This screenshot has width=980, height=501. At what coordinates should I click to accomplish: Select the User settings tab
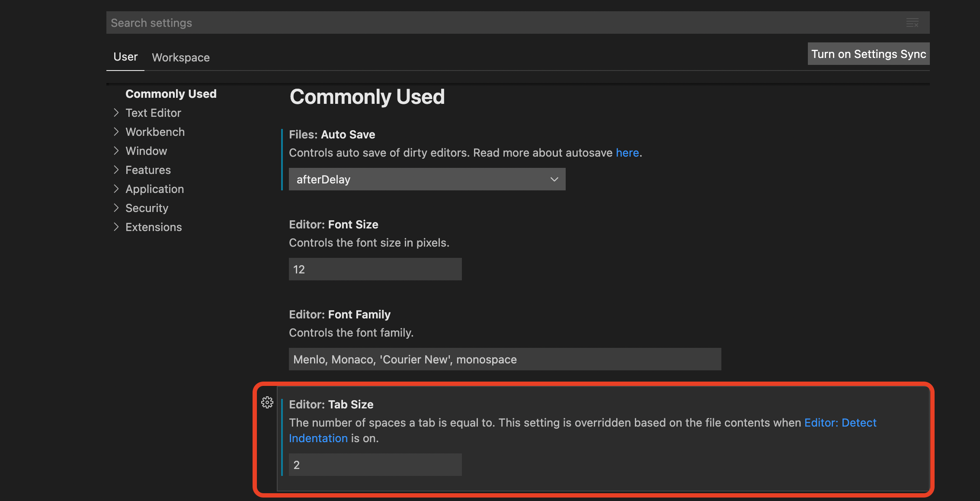pos(125,57)
